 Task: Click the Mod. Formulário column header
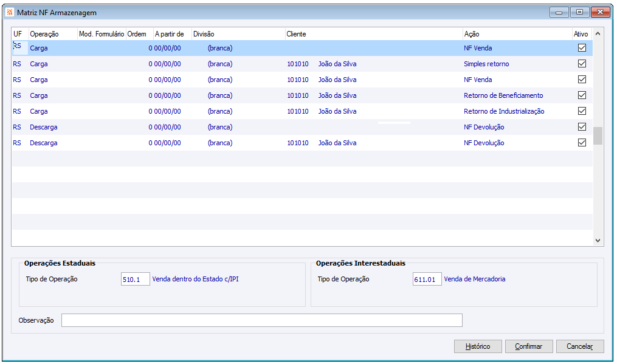click(x=102, y=34)
